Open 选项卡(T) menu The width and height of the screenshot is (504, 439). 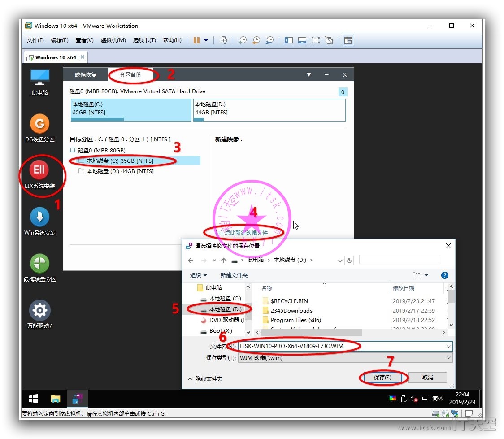pos(144,40)
